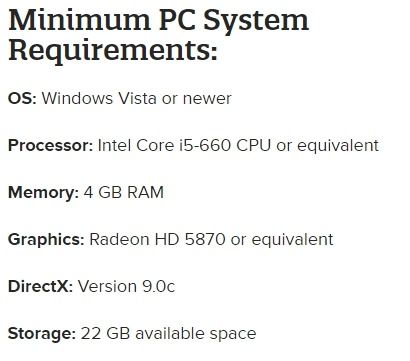Viewport: 410px width, 361px height.
Task: Click the bold 'Processor:' label
Action: (x=50, y=146)
